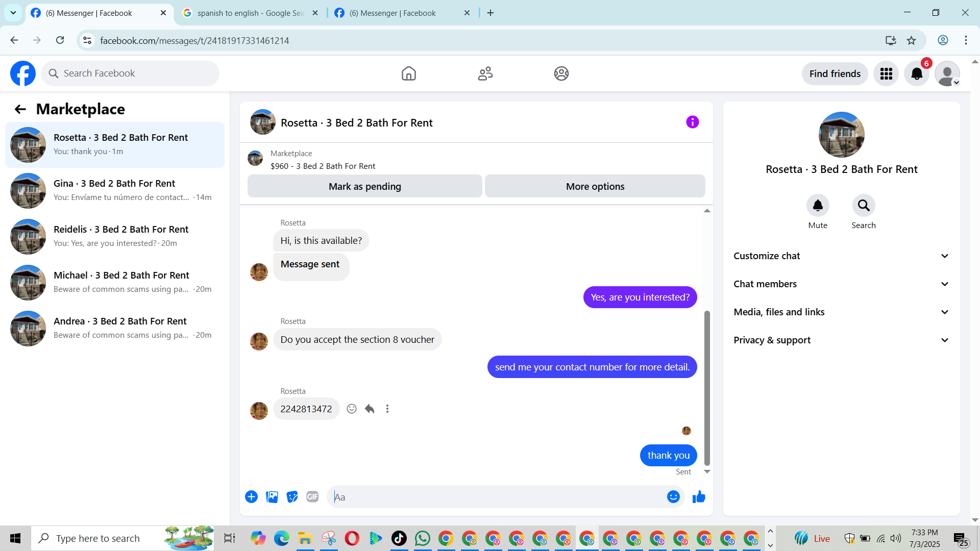Expand the Chat members section
Viewport: 980px width, 551px height.
(841, 284)
